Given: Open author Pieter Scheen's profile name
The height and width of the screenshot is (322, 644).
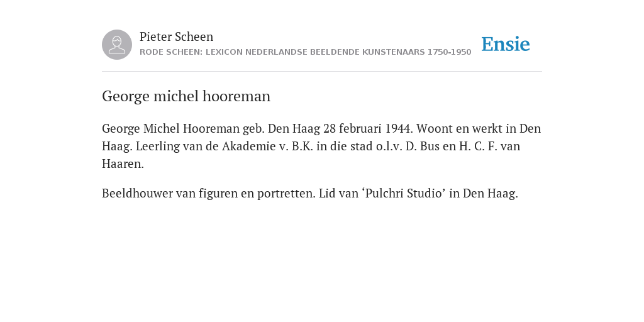Looking at the screenshot, I should point(176,36).
